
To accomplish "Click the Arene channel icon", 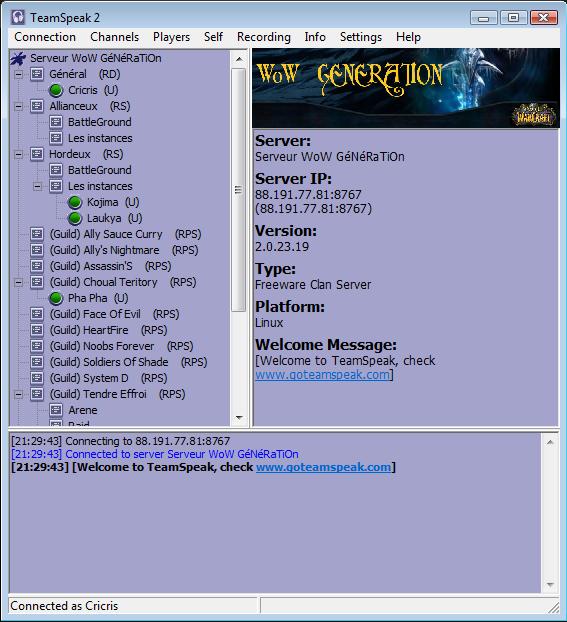I will [x=56, y=410].
